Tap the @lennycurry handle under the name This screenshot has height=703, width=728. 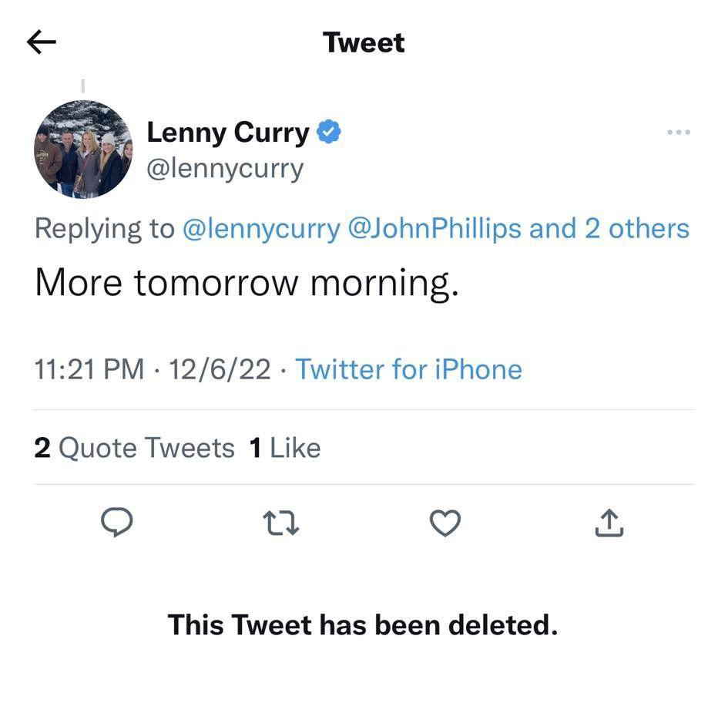point(225,169)
